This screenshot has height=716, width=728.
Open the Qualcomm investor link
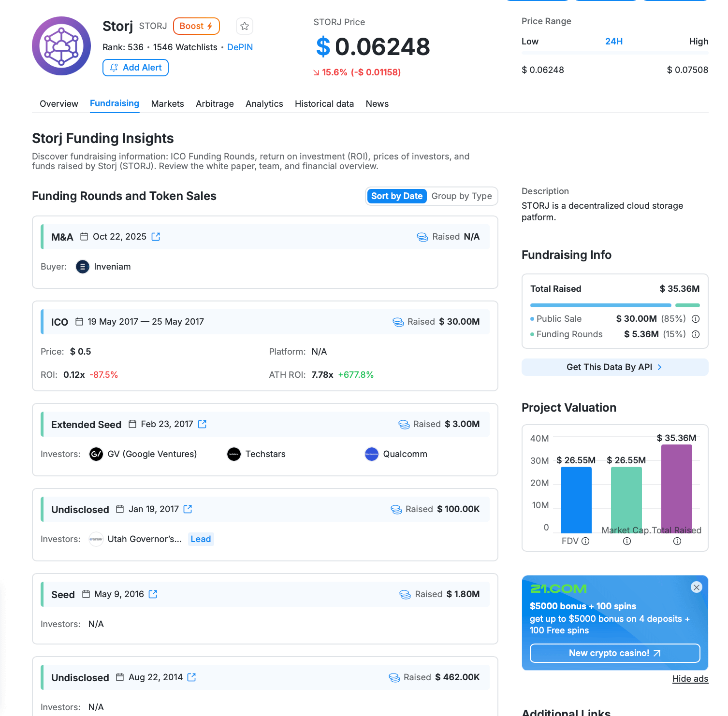point(405,454)
